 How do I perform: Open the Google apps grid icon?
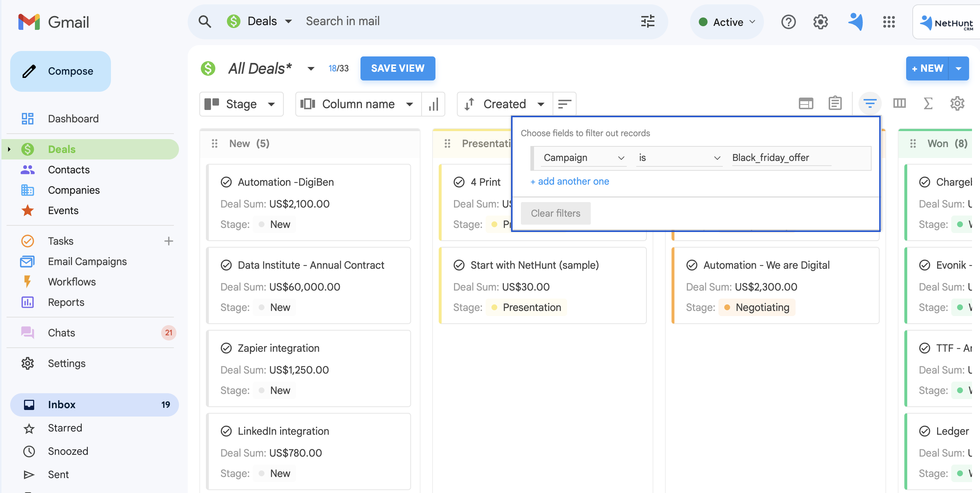coord(889,22)
